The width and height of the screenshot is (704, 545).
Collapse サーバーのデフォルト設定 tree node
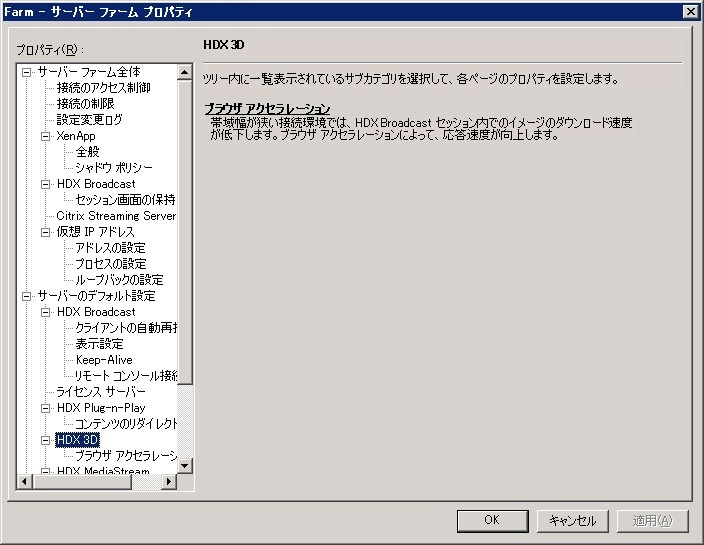coord(27,296)
